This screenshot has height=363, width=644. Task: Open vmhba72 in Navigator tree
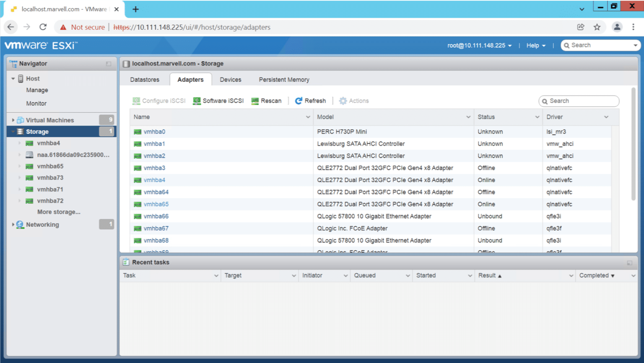click(x=50, y=201)
